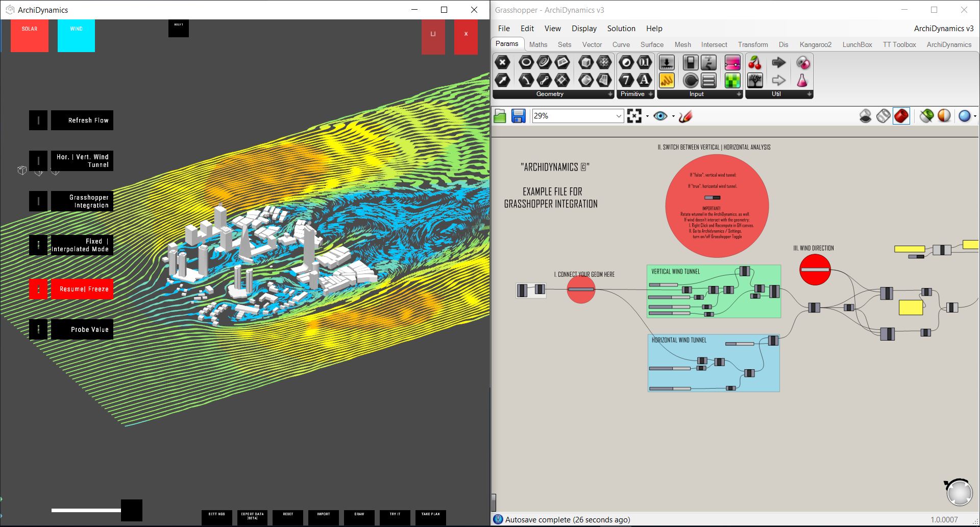Switch to the ArchiDynamics component tab
Viewport: 980px width, 527px height.
point(949,44)
